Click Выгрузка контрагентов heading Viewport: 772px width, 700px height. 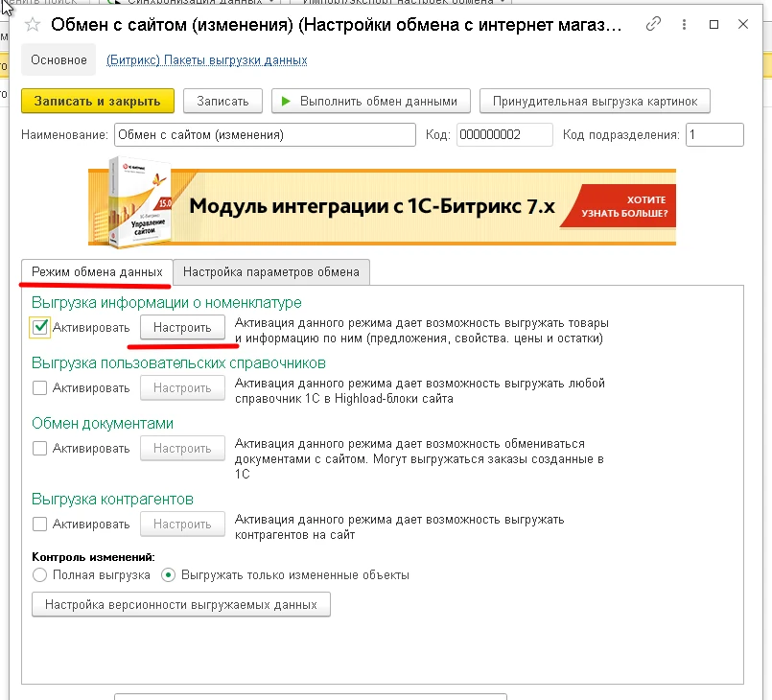112,500
